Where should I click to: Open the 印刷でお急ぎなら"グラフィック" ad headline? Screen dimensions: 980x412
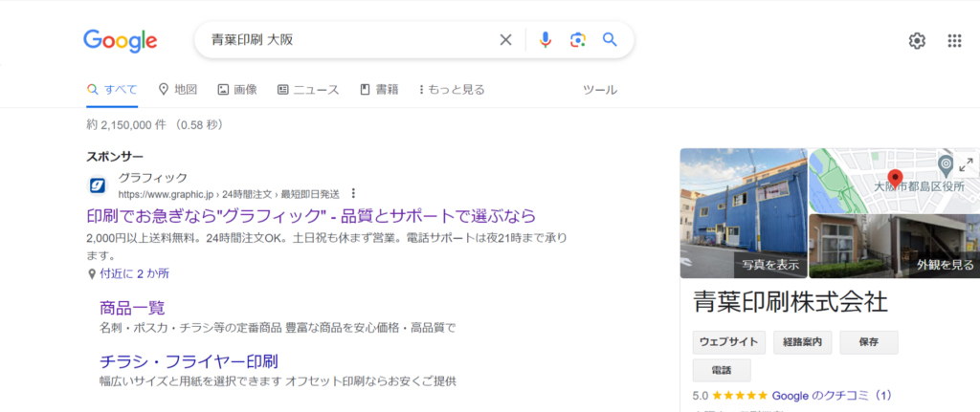point(311,216)
